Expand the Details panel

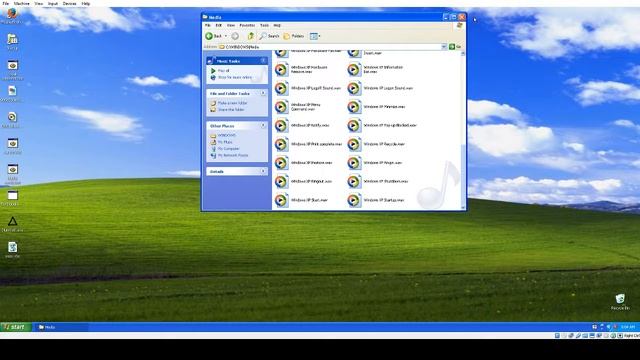[263, 171]
